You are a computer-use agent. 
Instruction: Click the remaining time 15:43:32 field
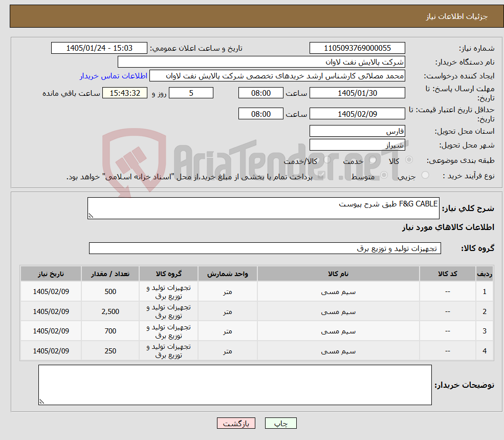pyautogui.click(x=125, y=93)
